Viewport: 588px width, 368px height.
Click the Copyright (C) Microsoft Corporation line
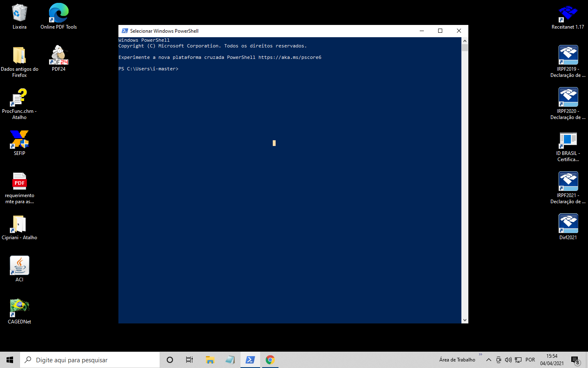tap(212, 46)
